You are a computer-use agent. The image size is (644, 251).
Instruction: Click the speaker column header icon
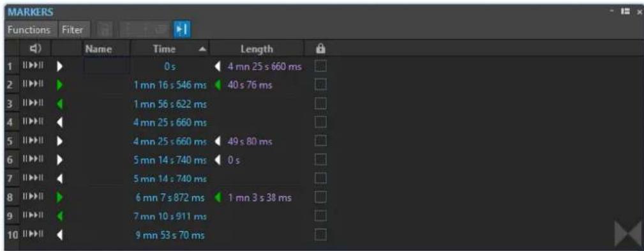pyautogui.click(x=36, y=49)
